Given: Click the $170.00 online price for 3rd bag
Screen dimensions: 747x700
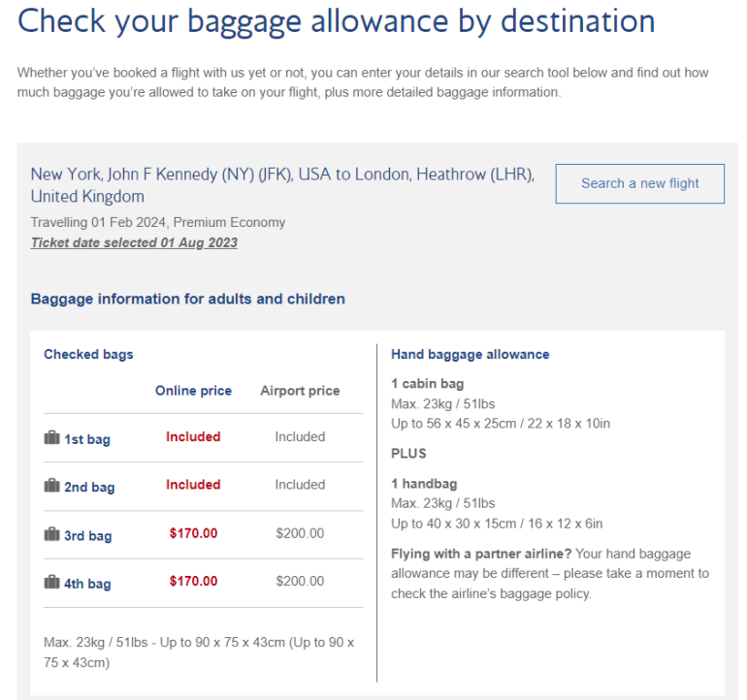Looking at the screenshot, I should point(193,533).
